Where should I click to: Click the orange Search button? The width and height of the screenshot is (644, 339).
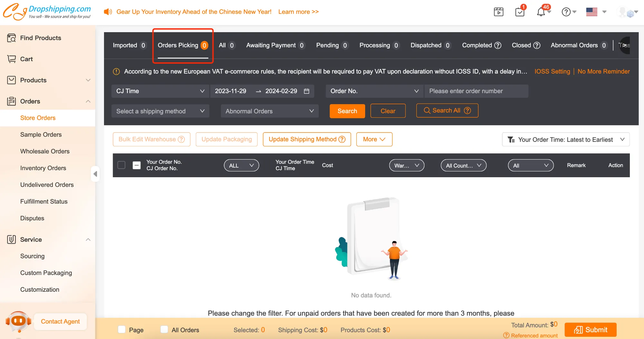click(x=347, y=111)
